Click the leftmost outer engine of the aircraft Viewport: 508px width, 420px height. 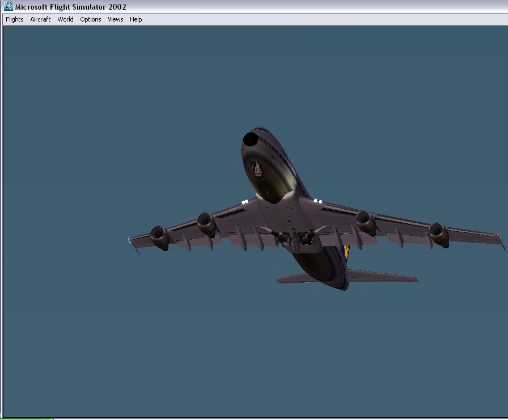point(159,237)
